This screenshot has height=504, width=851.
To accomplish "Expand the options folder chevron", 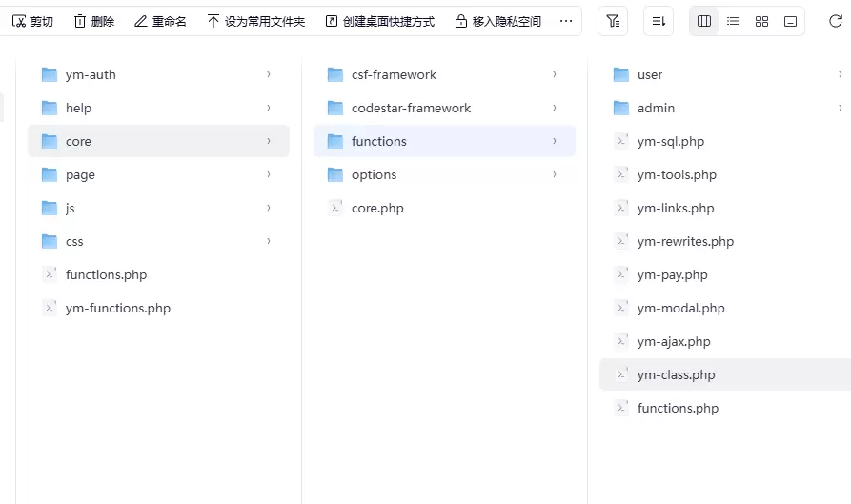I will (555, 174).
